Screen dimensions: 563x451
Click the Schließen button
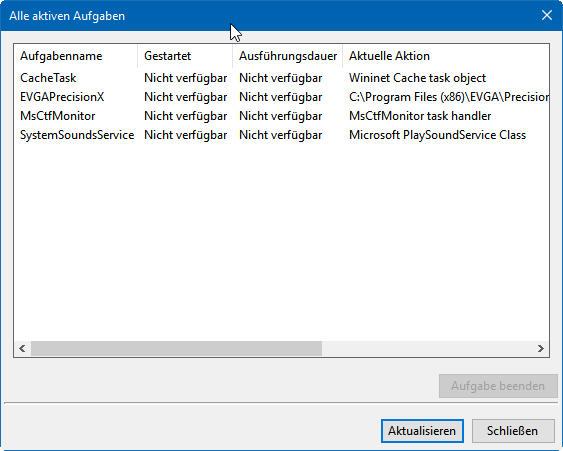[x=513, y=431]
